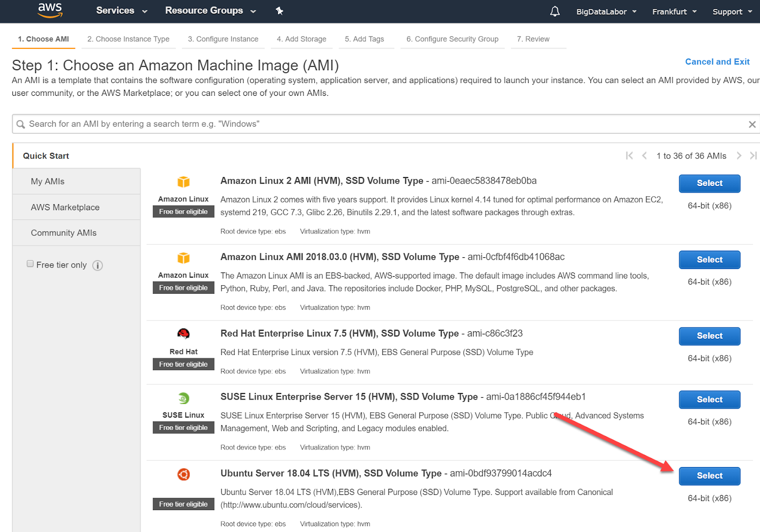Open Community AMIs category
Screen dimensions: 760x532
(x=76, y=233)
